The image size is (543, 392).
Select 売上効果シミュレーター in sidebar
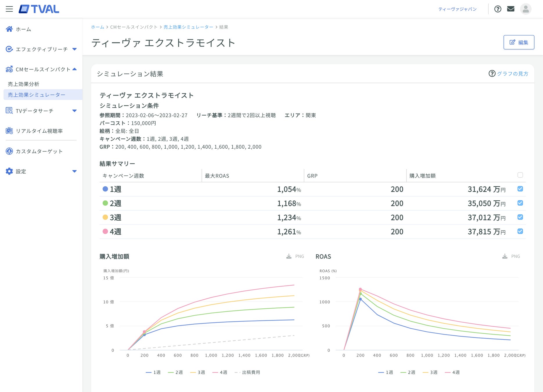click(x=43, y=95)
